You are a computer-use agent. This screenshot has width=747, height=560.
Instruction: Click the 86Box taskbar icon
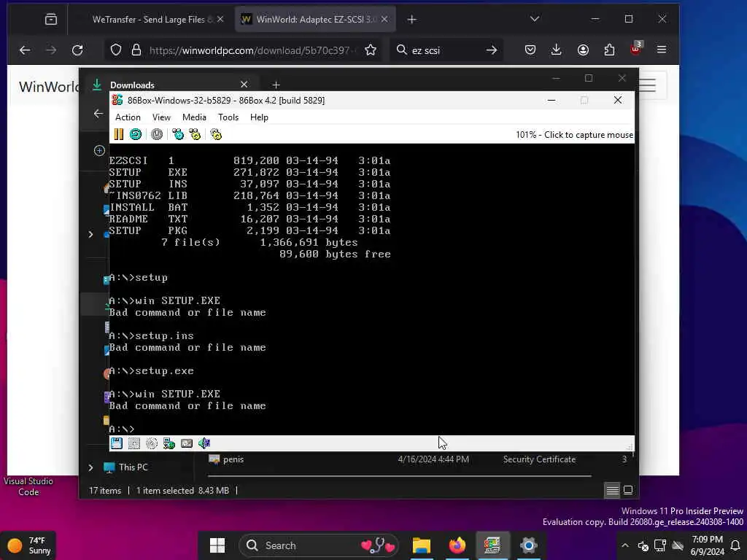coord(492,545)
